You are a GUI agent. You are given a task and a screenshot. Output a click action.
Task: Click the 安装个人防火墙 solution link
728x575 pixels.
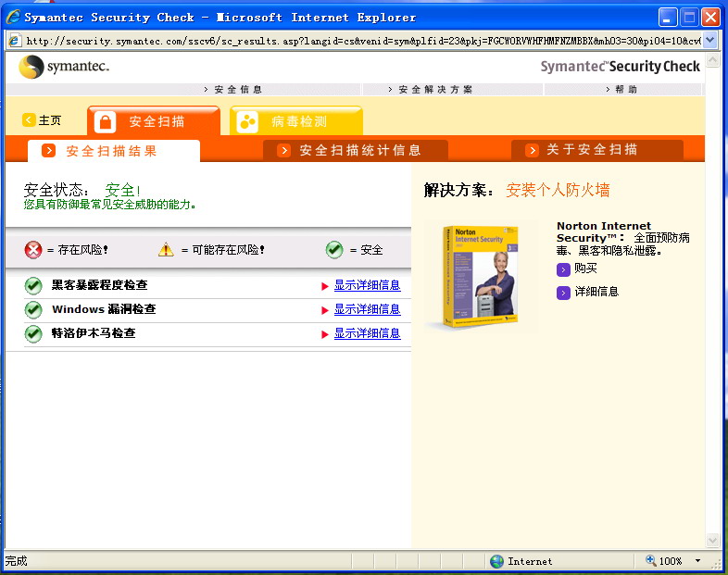pos(558,190)
